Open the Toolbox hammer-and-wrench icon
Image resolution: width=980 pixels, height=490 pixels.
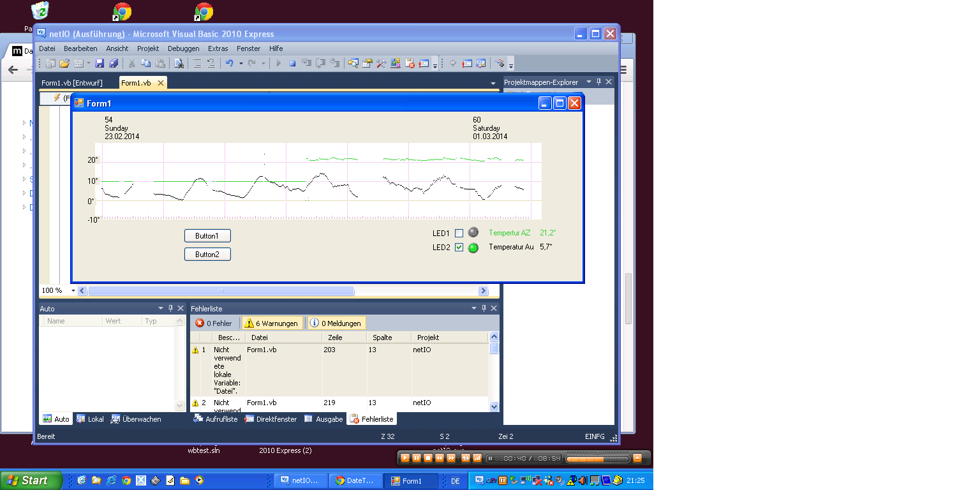coord(381,63)
